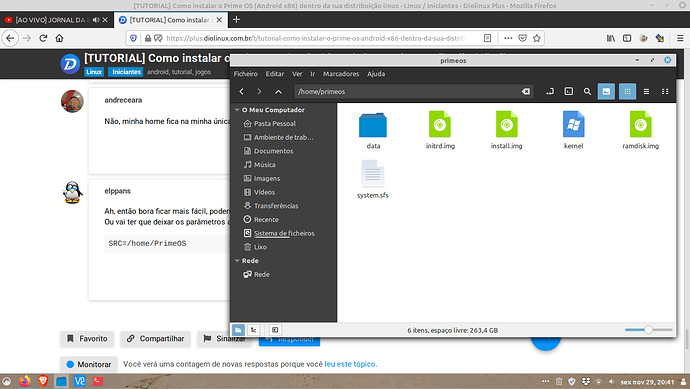Toggle Firefox reader view
This screenshot has height=389, width=690.
[x=487, y=38]
